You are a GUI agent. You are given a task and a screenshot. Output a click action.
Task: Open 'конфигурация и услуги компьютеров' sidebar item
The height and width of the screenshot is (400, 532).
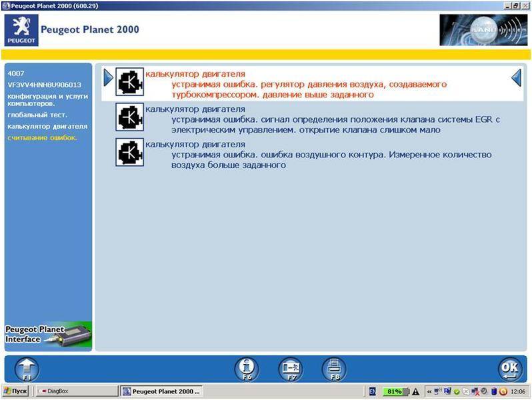(x=44, y=100)
